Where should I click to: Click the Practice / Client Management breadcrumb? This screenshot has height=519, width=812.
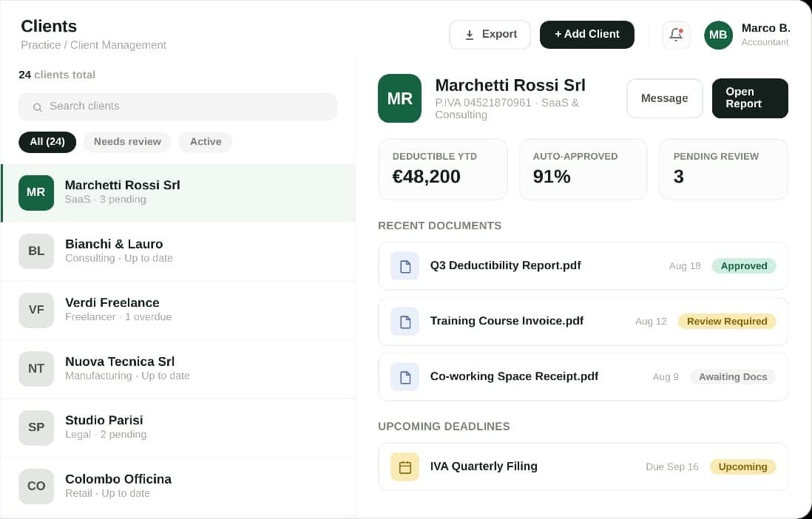click(93, 46)
